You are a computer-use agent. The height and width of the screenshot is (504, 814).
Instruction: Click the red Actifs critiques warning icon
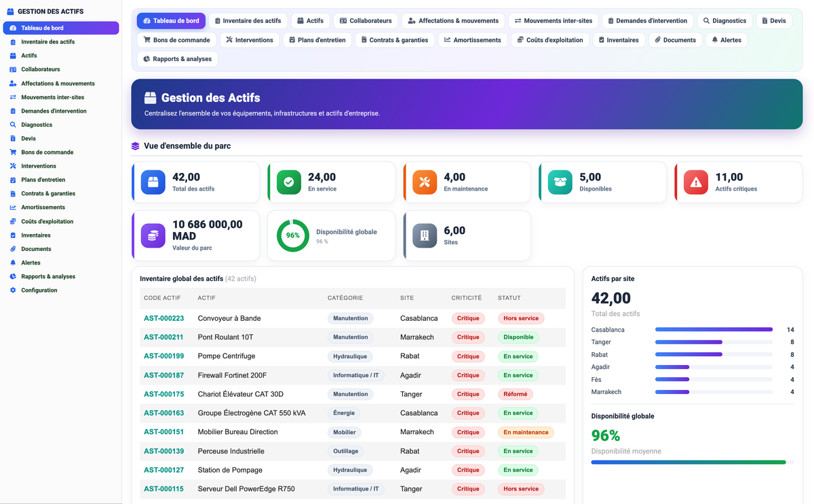(x=696, y=182)
